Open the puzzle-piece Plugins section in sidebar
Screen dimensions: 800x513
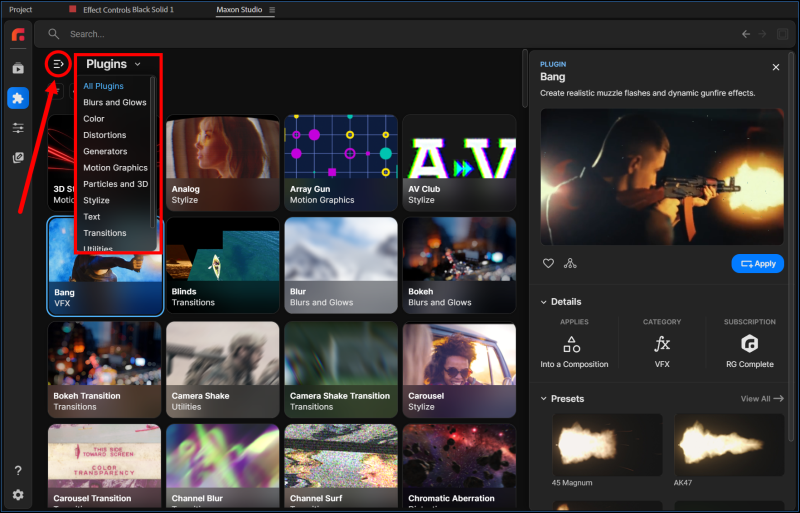click(18, 98)
